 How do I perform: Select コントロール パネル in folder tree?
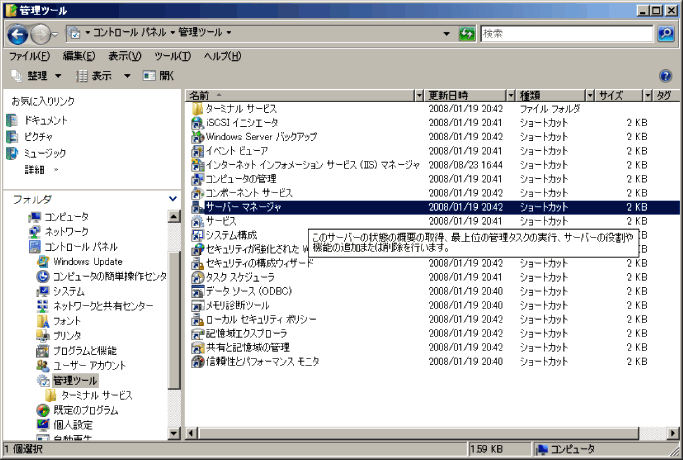coord(81,247)
